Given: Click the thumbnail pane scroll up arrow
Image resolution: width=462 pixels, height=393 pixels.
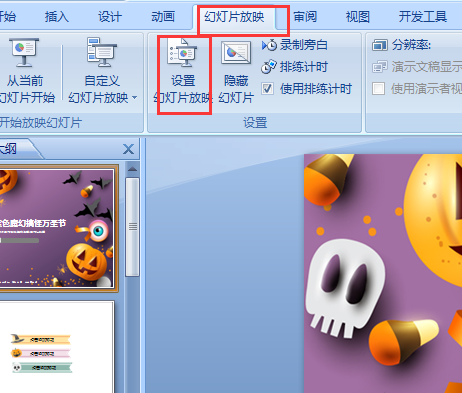Looking at the screenshot, I should 132,169.
